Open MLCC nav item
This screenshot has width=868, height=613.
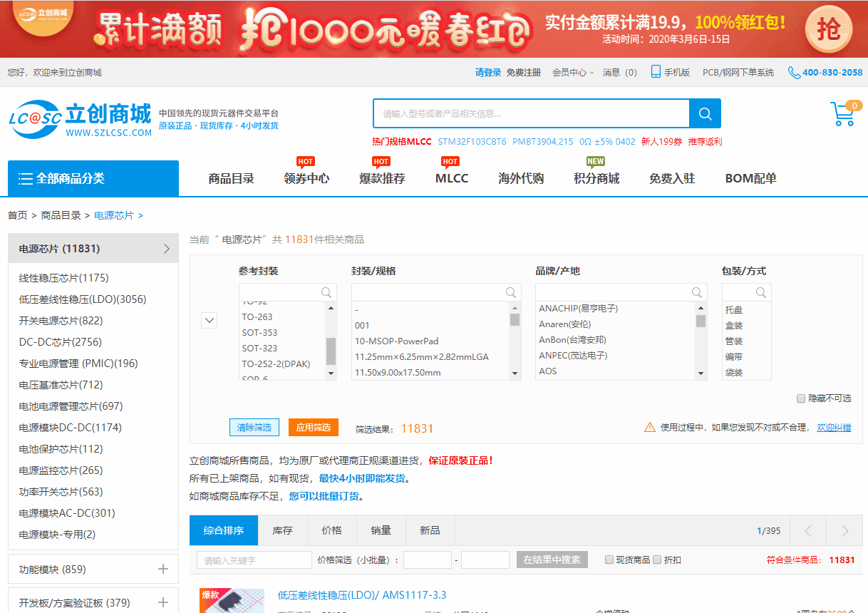tap(452, 178)
